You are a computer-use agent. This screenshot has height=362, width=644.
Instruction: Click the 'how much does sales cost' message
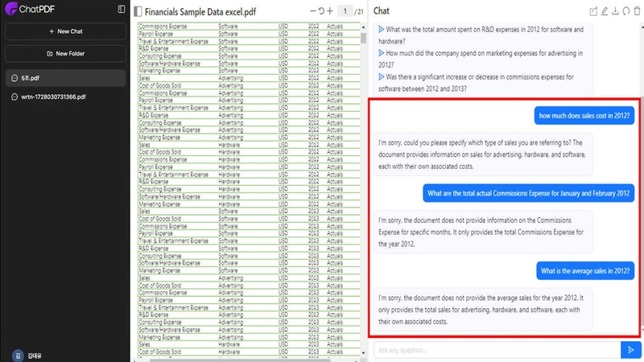584,116
